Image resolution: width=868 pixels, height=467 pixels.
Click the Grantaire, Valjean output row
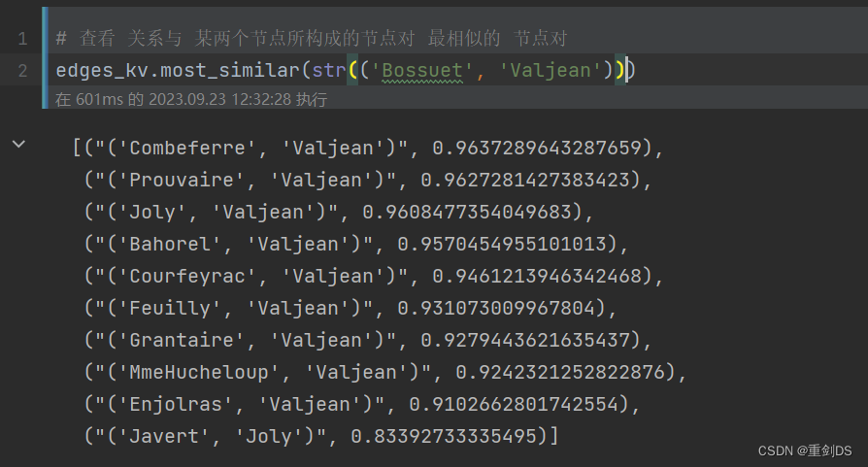pyautogui.click(x=368, y=341)
